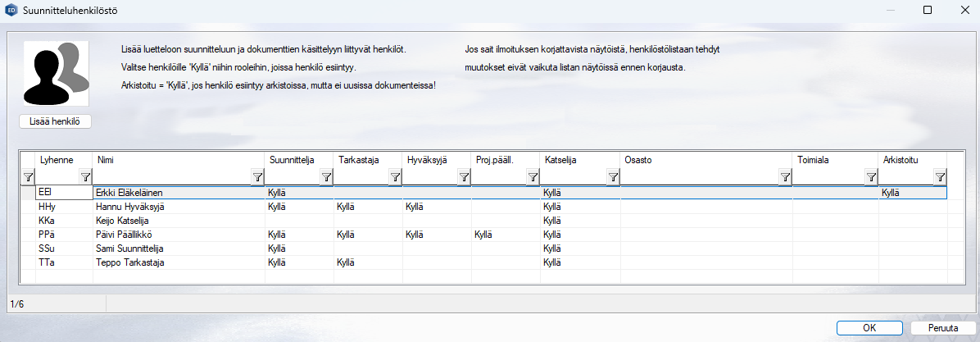Viewport: 980px width, 342px height.
Task: Click the Toimiala column filter icon
Action: (870, 176)
